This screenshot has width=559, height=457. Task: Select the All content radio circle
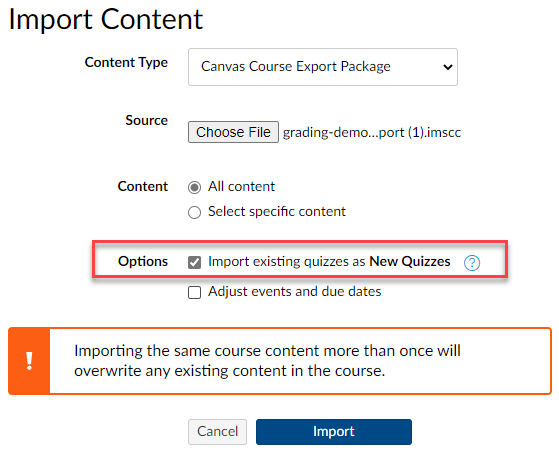(194, 187)
